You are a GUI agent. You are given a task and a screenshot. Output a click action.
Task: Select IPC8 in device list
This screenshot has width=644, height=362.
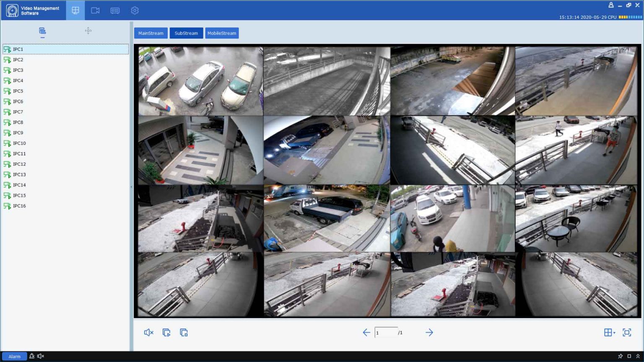click(66, 122)
